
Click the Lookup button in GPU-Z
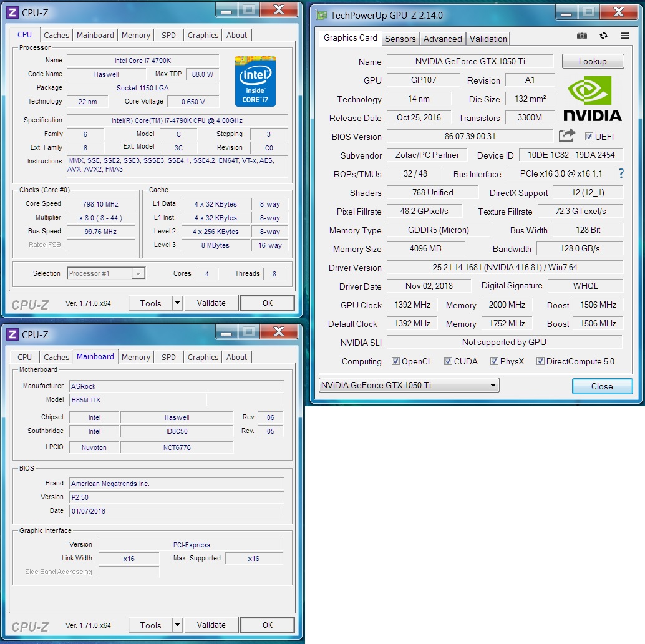pos(593,61)
